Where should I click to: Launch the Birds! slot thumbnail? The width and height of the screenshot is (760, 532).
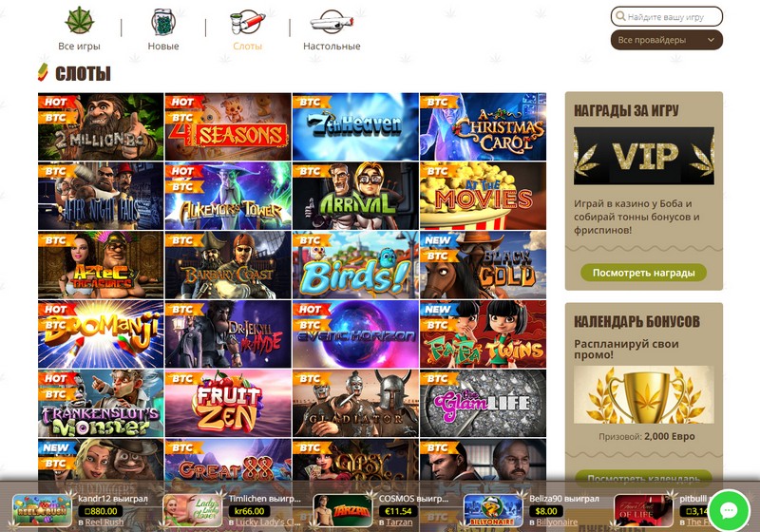tap(355, 265)
